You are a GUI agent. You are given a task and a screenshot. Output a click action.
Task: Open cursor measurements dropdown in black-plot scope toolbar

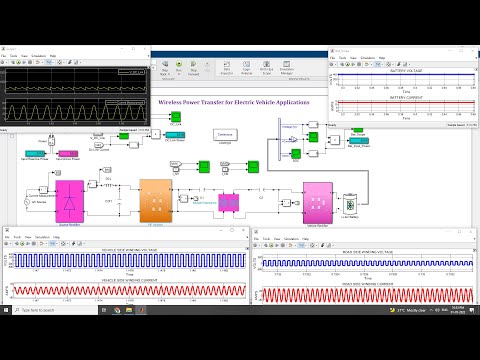point(80,62)
